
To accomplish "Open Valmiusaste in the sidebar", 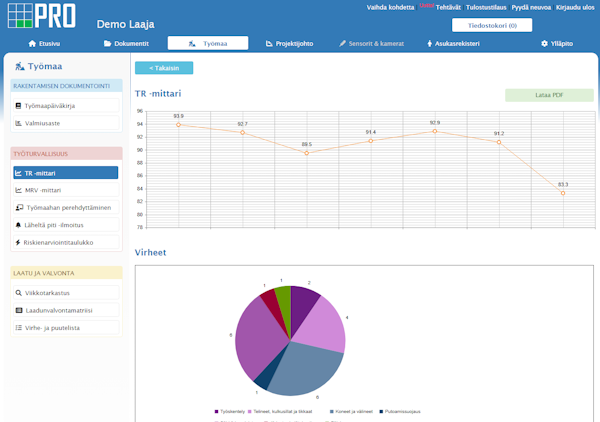I will click(65, 122).
